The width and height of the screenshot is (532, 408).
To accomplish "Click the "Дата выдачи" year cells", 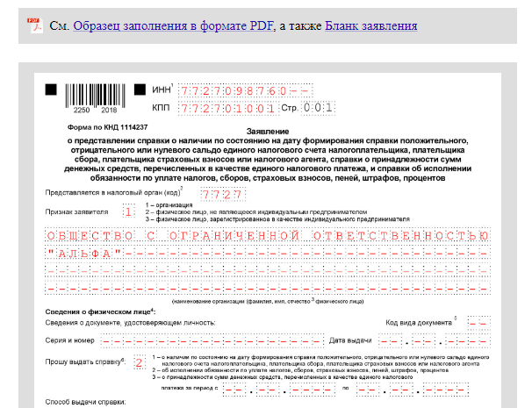I will point(468,340).
